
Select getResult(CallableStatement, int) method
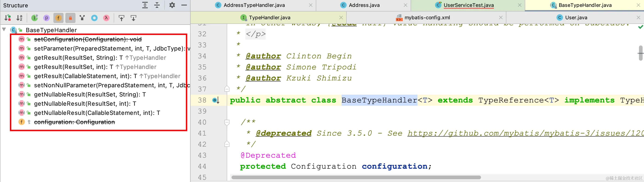pyautogui.click(x=107, y=76)
